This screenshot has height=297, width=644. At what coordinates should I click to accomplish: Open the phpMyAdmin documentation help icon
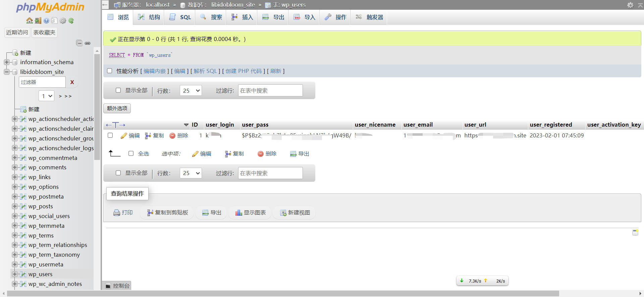46,20
